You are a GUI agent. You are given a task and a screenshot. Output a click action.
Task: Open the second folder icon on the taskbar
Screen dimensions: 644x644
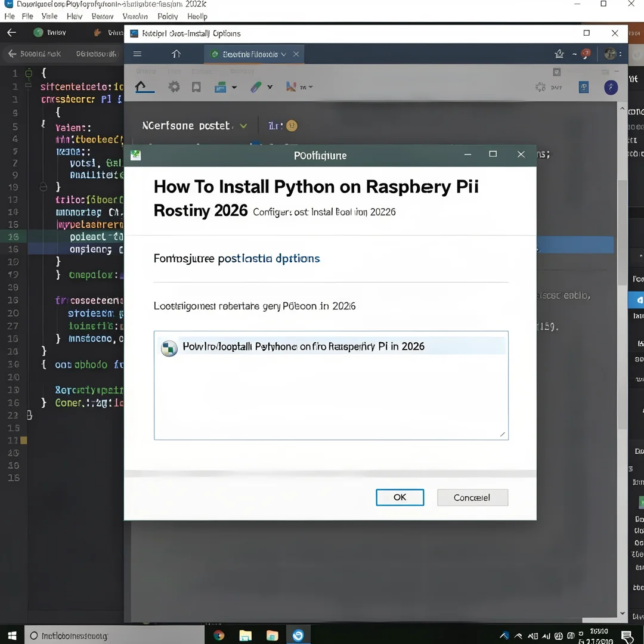272,636
